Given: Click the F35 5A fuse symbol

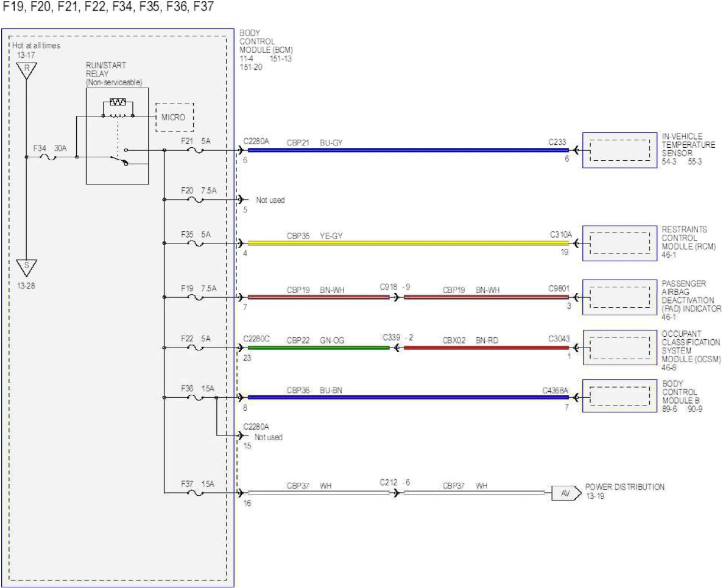Looking at the screenshot, I should (x=196, y=243).
